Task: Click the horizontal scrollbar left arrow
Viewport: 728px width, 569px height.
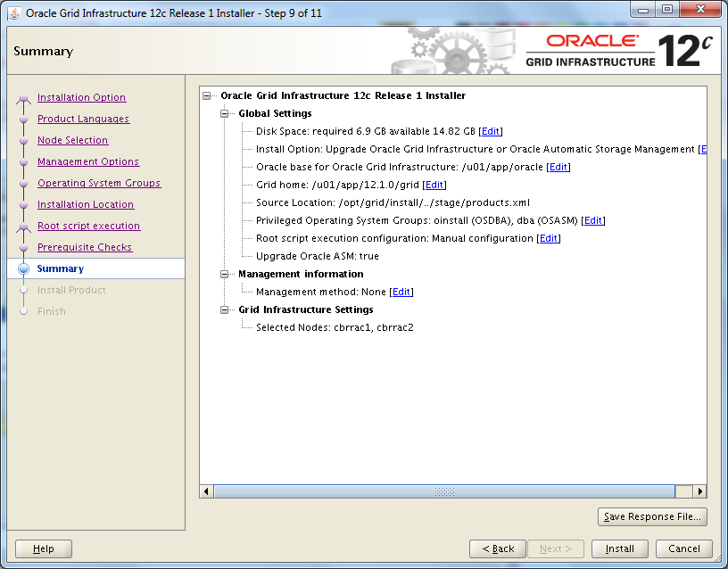Action: point(206,491)
